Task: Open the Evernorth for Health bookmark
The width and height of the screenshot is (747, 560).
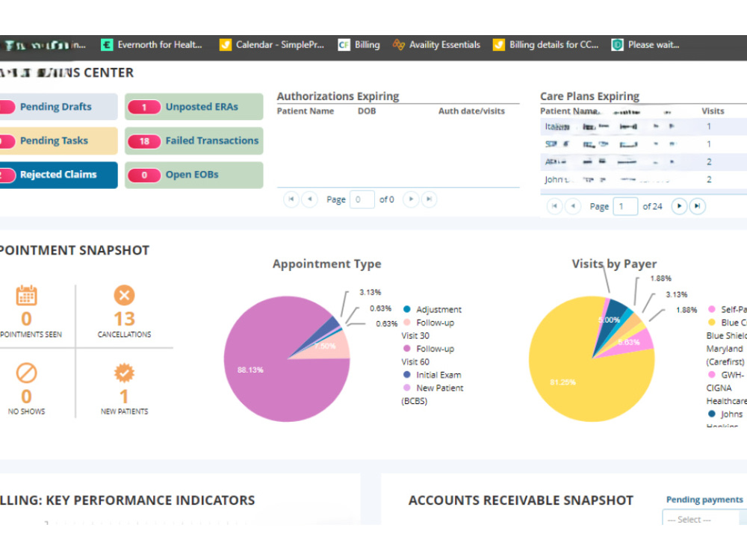Action: pos(152,45)
